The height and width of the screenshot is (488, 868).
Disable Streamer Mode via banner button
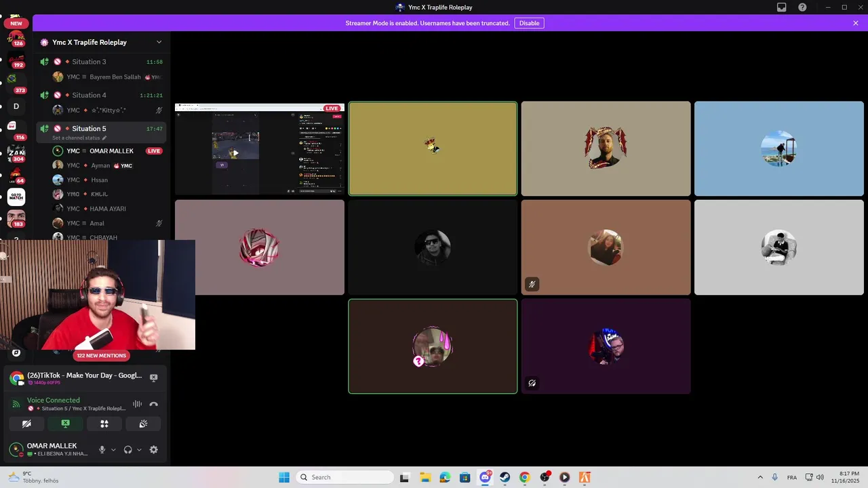coord(529,23)
